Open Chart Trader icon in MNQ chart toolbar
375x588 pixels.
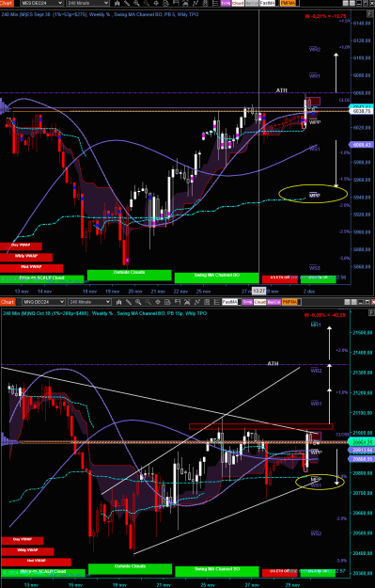(x=178, y=302)
